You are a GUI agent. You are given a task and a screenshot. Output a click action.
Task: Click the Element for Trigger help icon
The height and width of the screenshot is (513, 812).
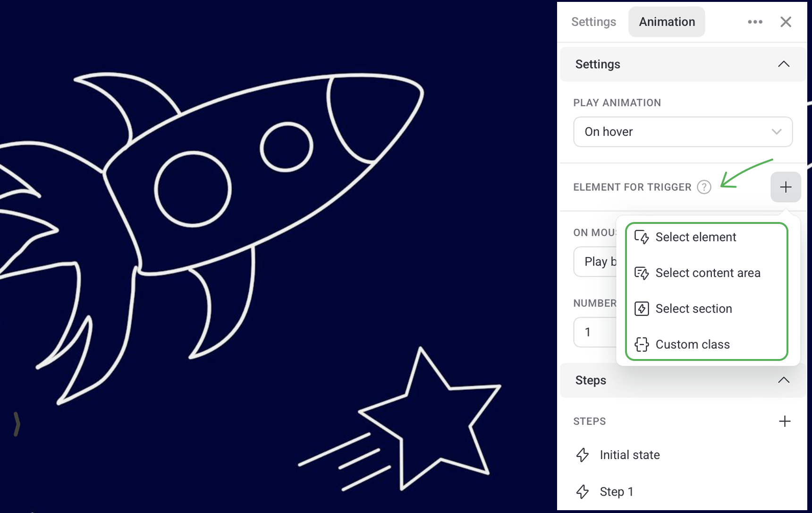(704, 187)
